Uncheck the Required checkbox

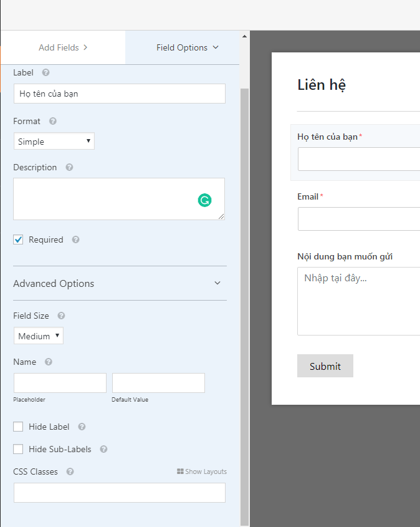[x=18, y=240]
